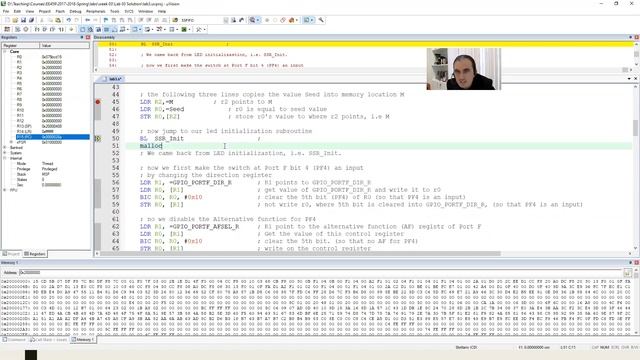The height and width of the screenshot is (360, 640).
Task: Click the Show Next Statement arrow icon
Action: [71, 29]
